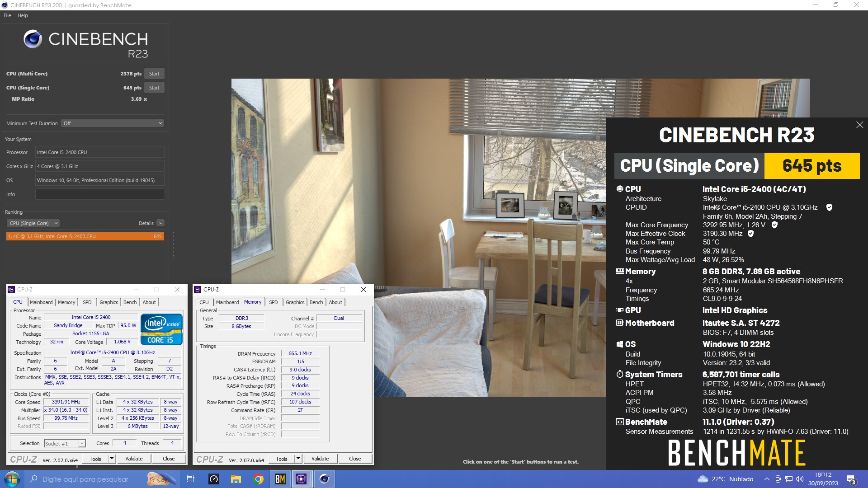Open the Minimum Test Duration dropdown
Screen dimensions: 868x488
pyautogui.click(x=112, y=123)
